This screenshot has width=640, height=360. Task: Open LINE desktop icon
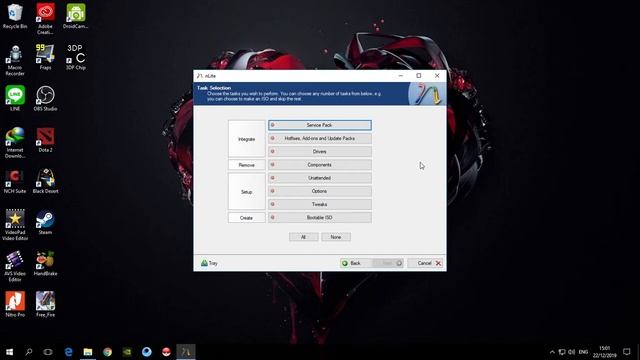[x=15, y=98]
